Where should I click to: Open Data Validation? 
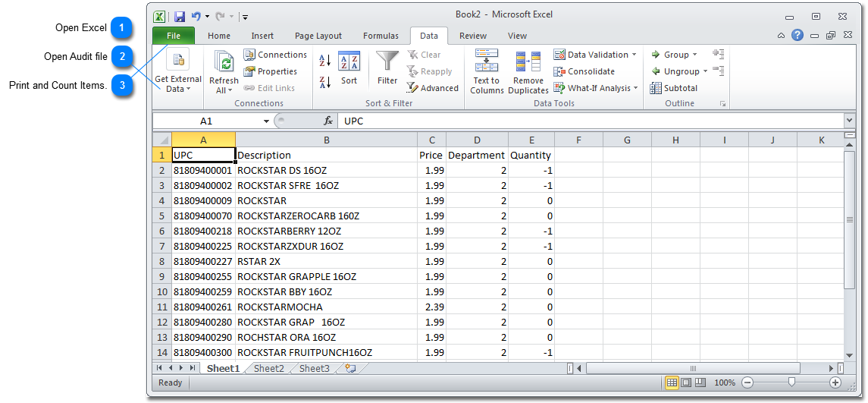[591, 55]
